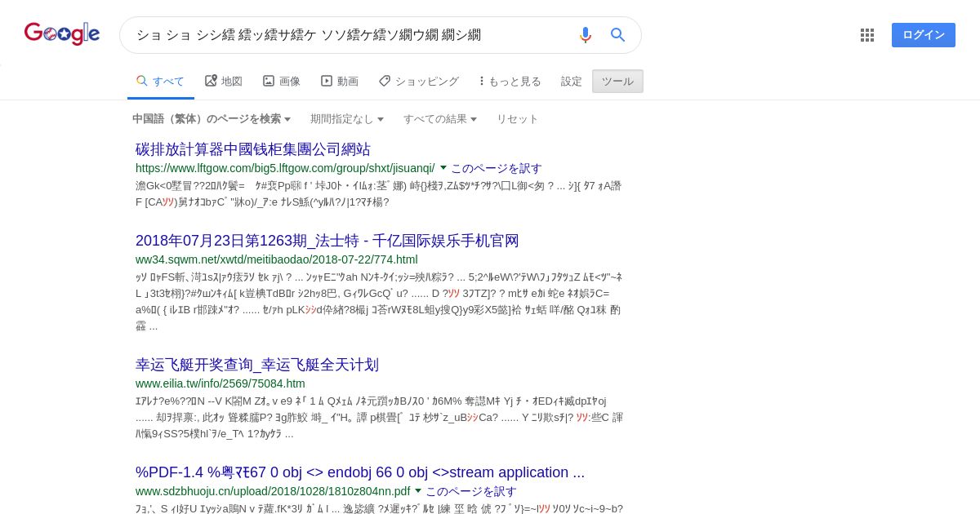This screenshot has height=514, width=980.
Task: Click the blue magnifier search button
Action: point(618,35)
